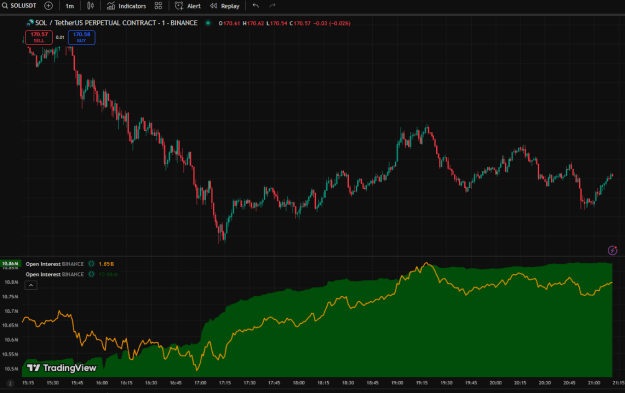Click the Replay rewind icon
This screenshot has height=393, width=625.
(x=213, y=6)
